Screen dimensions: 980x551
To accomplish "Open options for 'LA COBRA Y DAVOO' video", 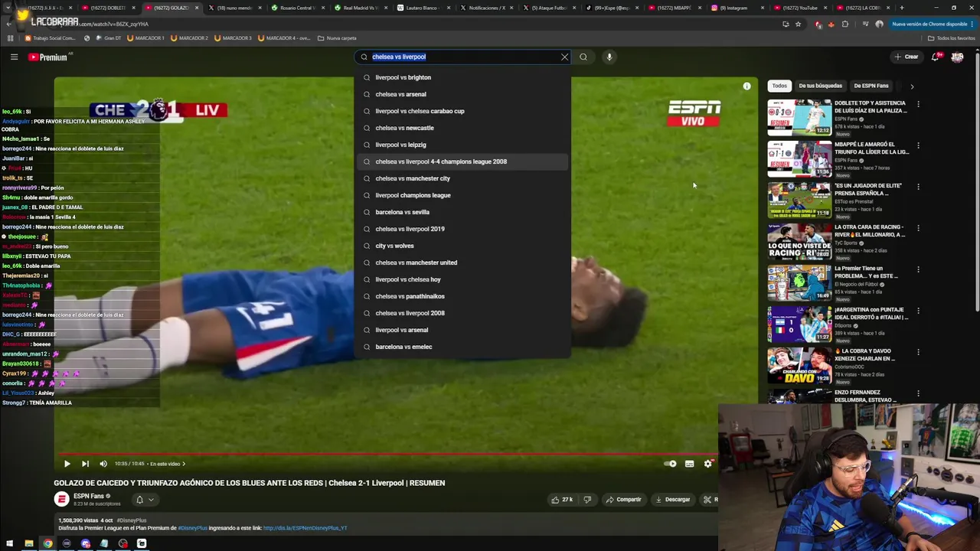I will click(918, 352).
